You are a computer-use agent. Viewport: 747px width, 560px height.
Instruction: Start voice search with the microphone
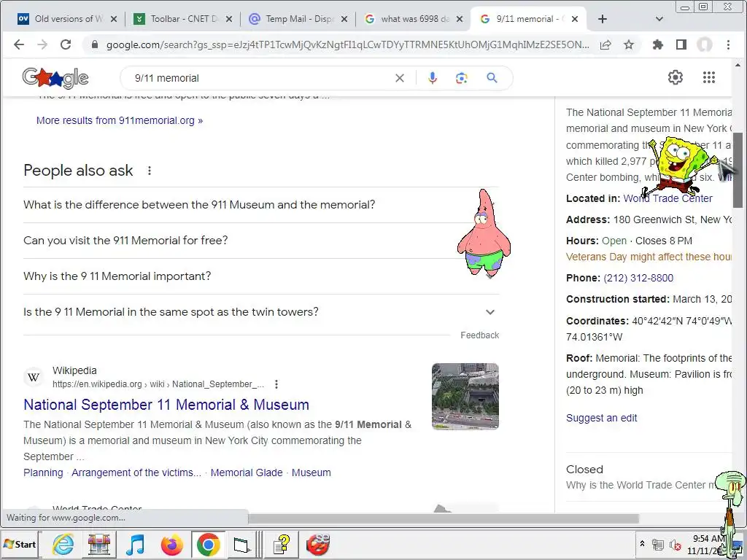point(432,78)
